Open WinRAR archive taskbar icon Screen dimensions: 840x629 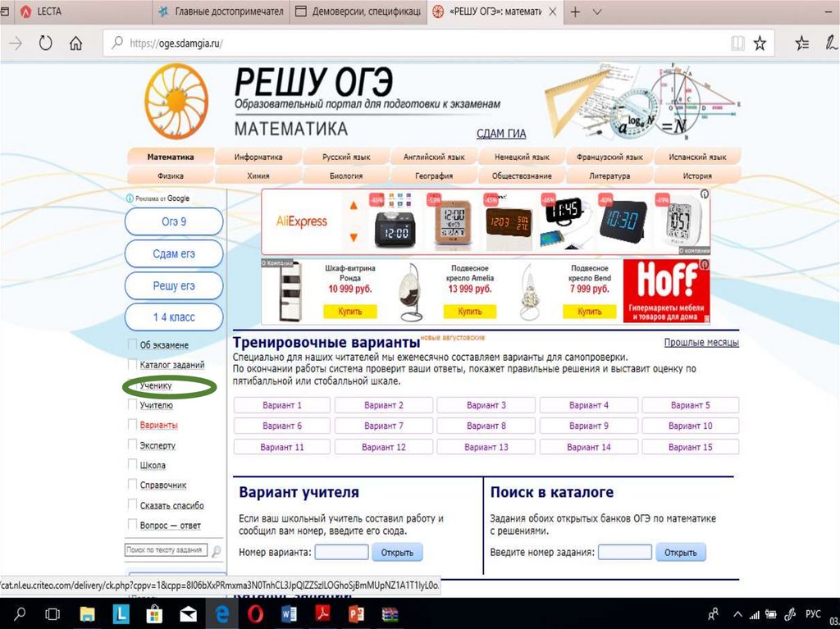(x=390, y=614)
